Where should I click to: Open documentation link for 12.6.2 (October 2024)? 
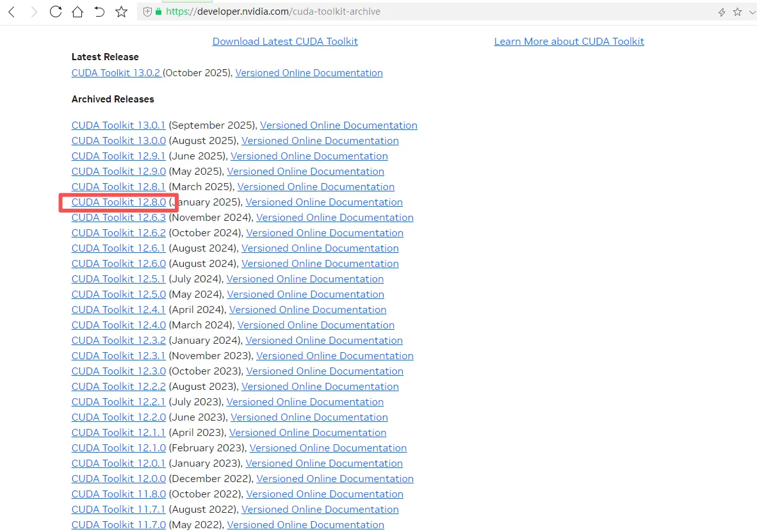(x=325, y=233)
